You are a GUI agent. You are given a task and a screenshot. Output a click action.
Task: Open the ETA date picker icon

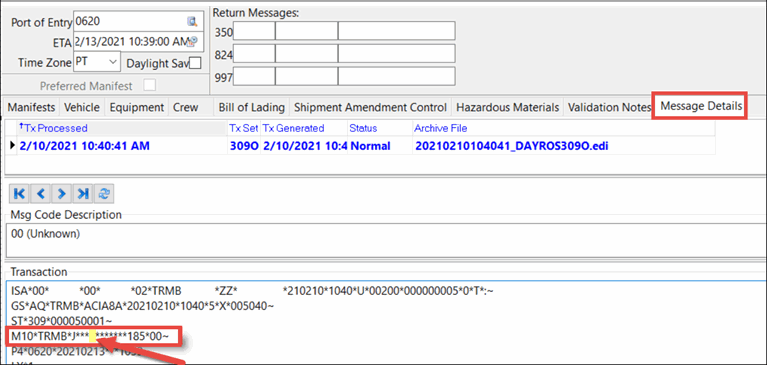pos(194,41)
